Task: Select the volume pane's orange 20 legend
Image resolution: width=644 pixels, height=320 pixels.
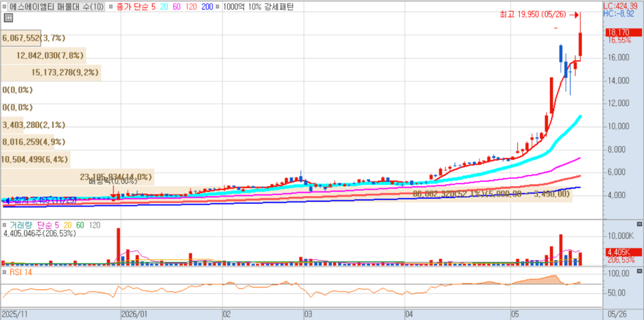Action: point(67,225)
